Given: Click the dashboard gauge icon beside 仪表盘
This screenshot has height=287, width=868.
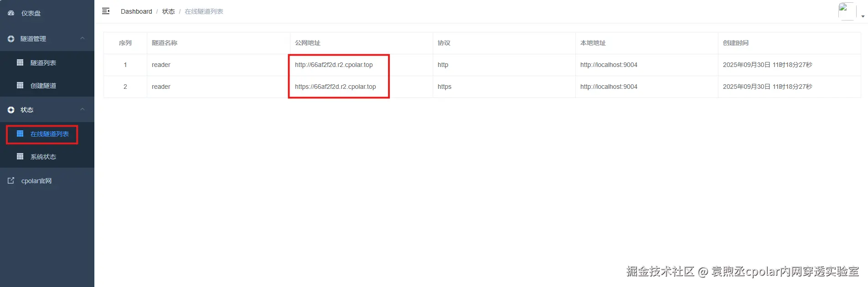Looking at the screenshot, I should tap(11, 13).
